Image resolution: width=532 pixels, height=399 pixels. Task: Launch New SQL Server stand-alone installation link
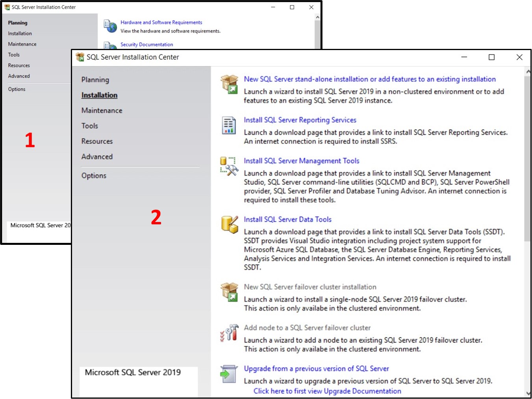(370, 79)
